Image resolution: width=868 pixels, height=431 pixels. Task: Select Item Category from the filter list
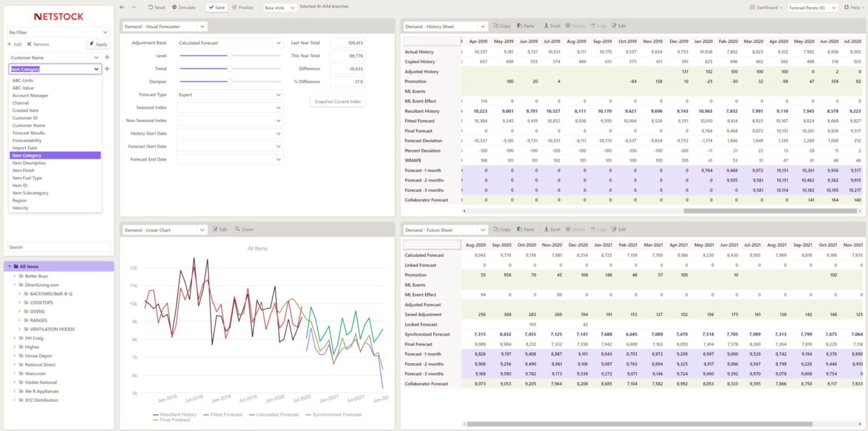click(x=55, y=155)
